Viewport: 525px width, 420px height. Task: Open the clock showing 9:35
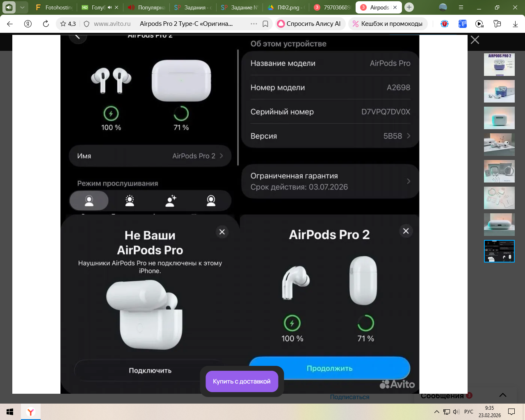[x=489, y=412]
